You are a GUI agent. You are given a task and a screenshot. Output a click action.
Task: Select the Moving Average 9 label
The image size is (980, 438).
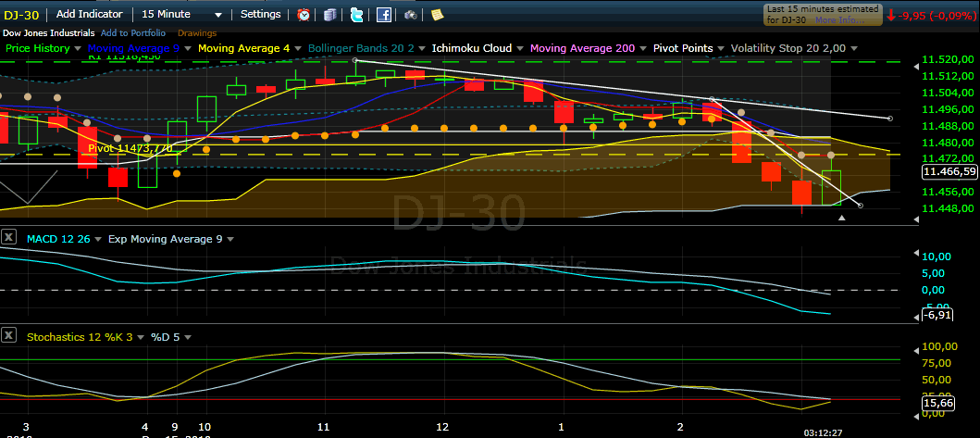tap(136, 48)
